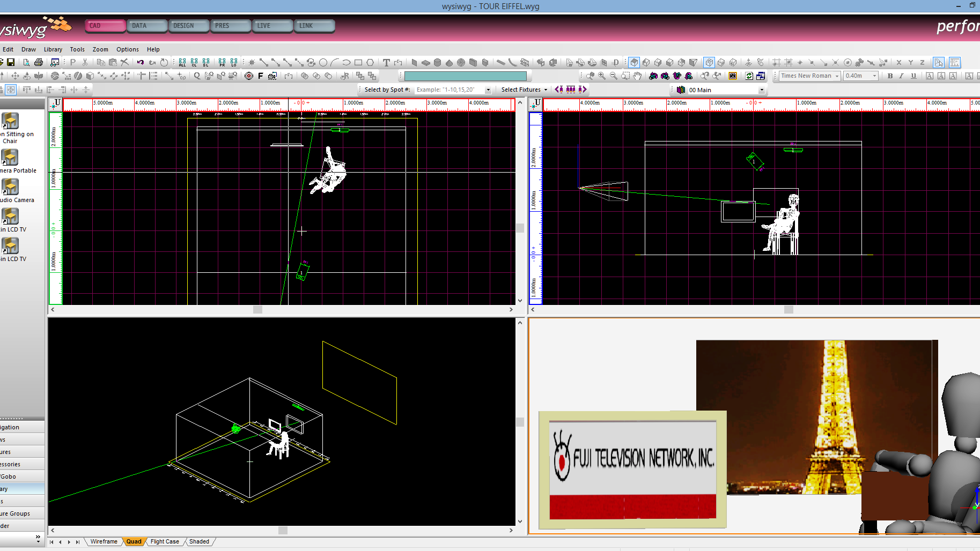Click the Print icon in toolbar
Image resolution: width=980 pixels, height=551 pixels.
point(39,63)
